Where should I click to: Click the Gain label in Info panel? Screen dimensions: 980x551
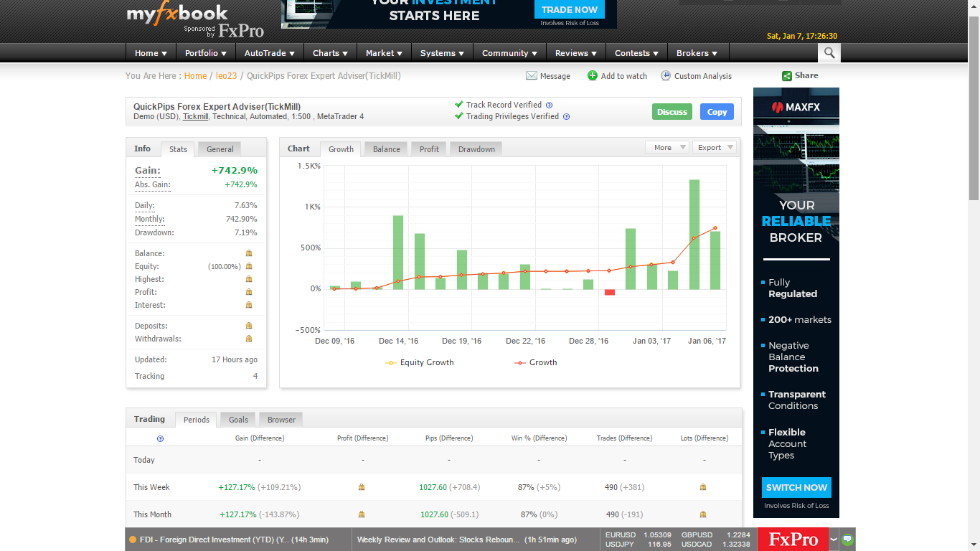click(x=148, y=171)
